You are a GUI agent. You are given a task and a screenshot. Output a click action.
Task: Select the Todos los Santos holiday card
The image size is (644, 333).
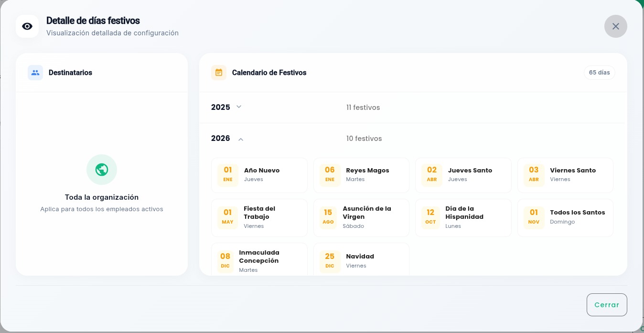click(x=565, y=217)
